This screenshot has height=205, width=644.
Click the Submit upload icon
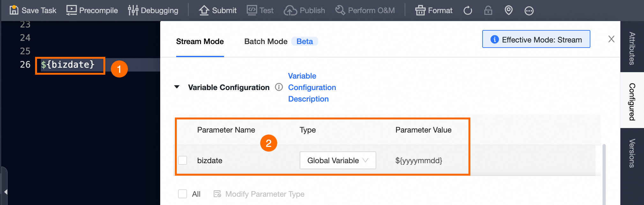(x=204, y=10)
